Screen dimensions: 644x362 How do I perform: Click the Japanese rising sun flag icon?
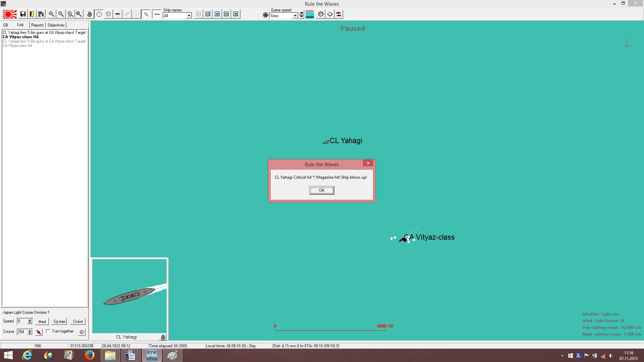coord(10,14)
